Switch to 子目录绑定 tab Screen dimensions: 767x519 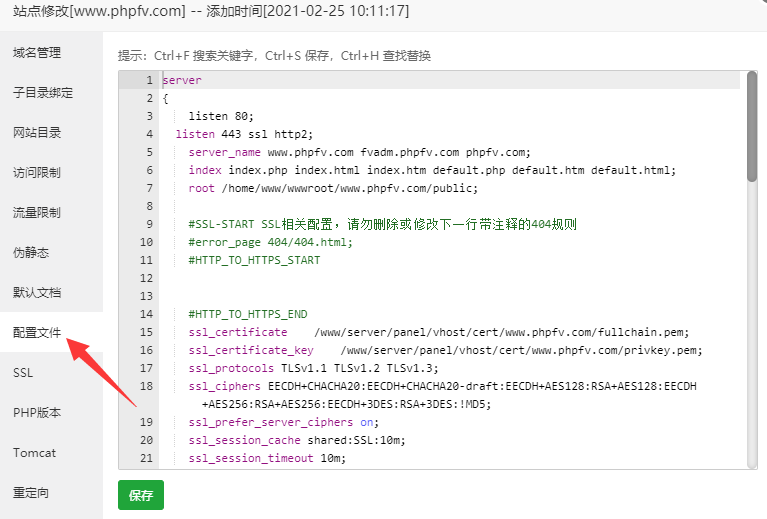(x=43, y=93)
